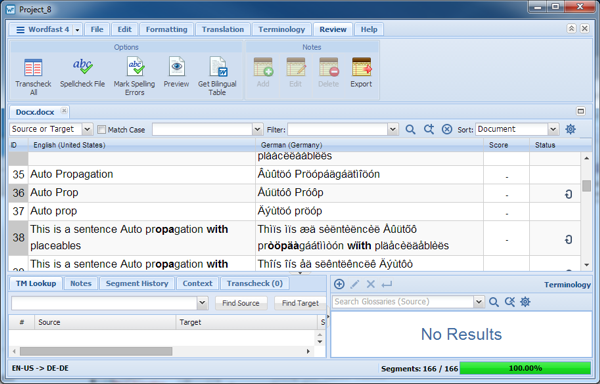Run Transcheck All
The image size is (600, 384).
33,76
